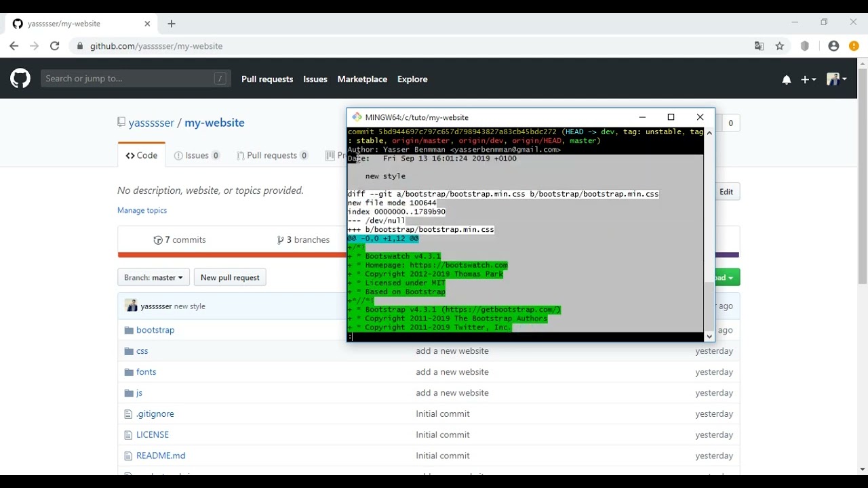Open the bootstrap folder
The width and height of the screenshot is (868, 488).
[155, 330]
